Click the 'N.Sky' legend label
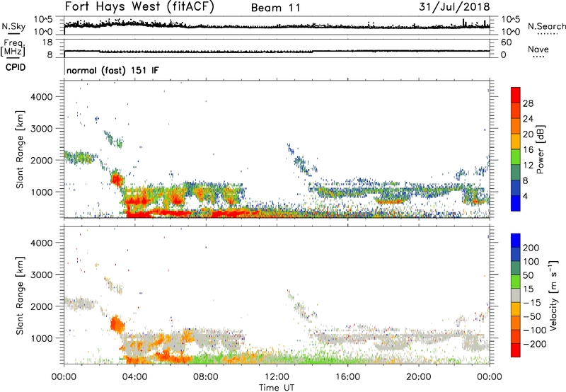 coord(13,26)
